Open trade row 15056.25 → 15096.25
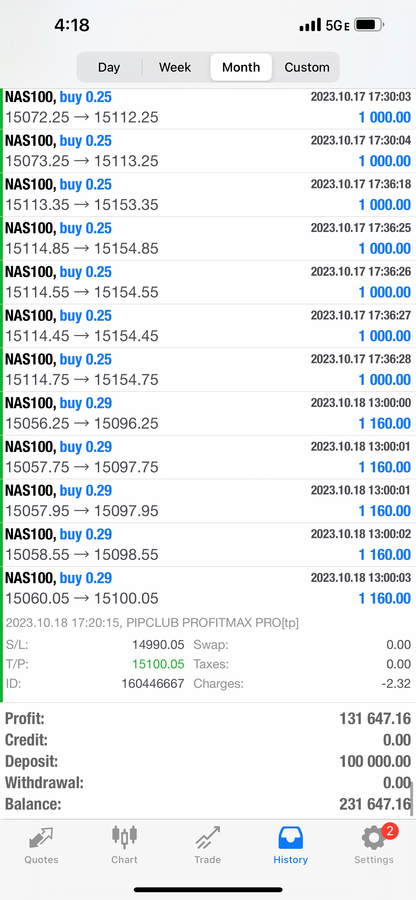Image resolution: width=416 pixels, height=900 pixels. (209, 413)
